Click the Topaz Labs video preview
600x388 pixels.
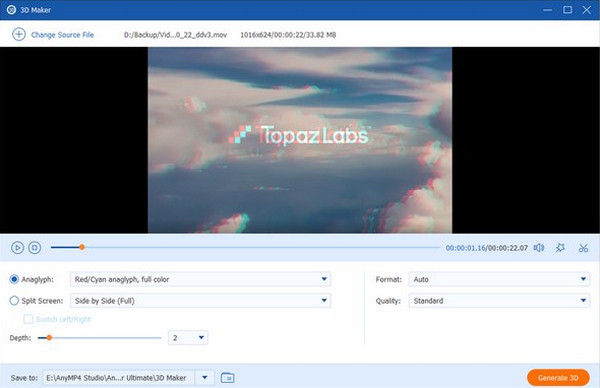tap(300, 140)
